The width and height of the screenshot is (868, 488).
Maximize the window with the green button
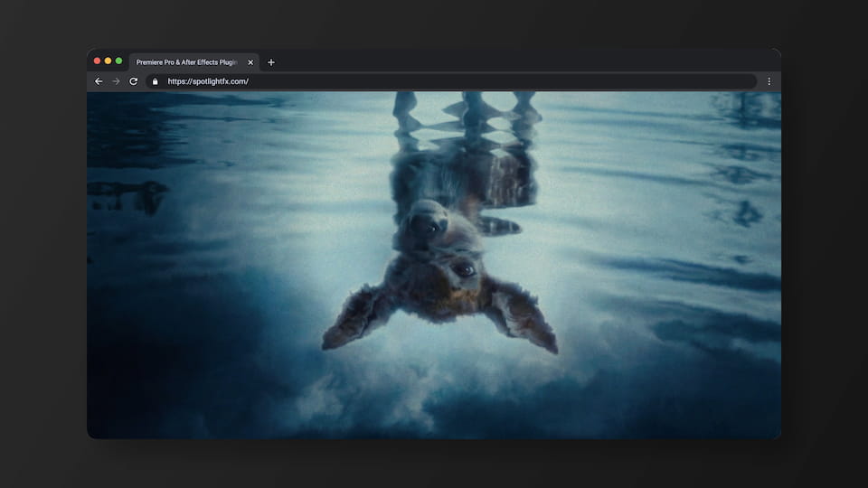(x=118, y=61)
